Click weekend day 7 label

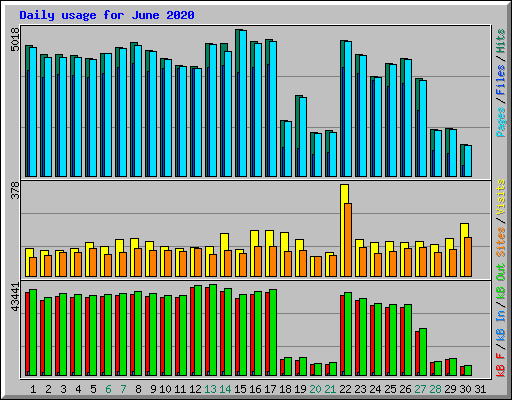pyautogui.click(x=123, y=389)
